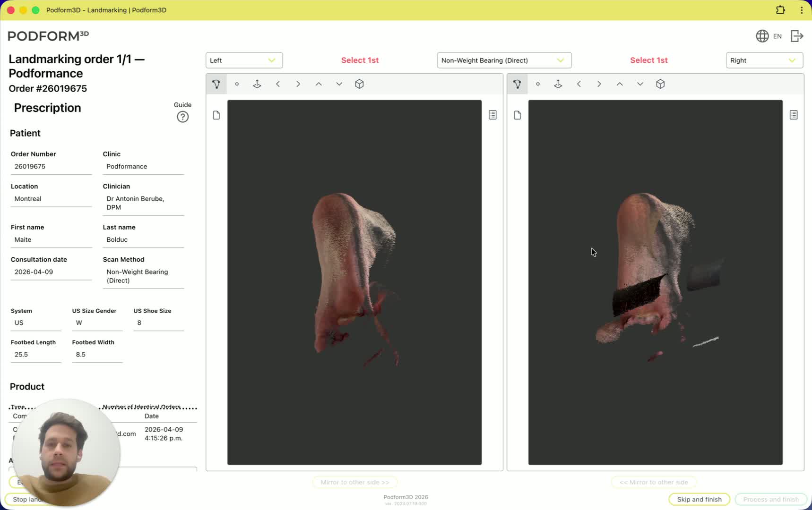The height and width of the screenshot is (510, 812).
Task: Rotate left scan to the left
Action: click(278, 84)
